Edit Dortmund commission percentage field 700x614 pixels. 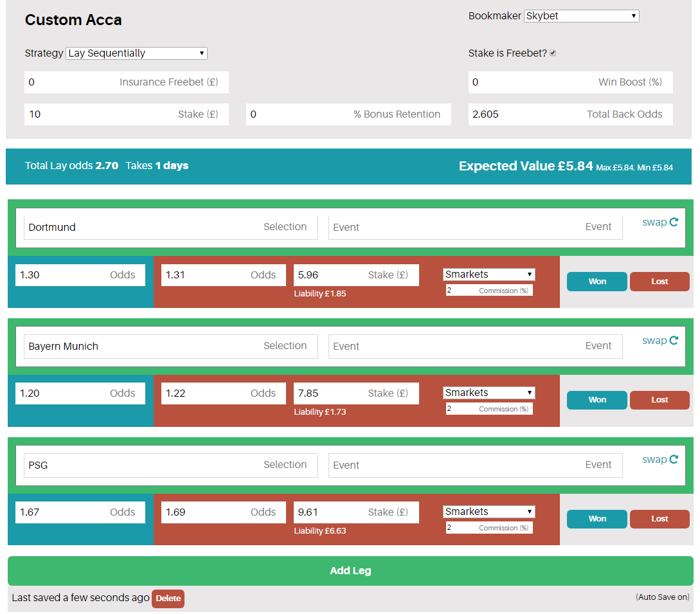click(489, 290)
